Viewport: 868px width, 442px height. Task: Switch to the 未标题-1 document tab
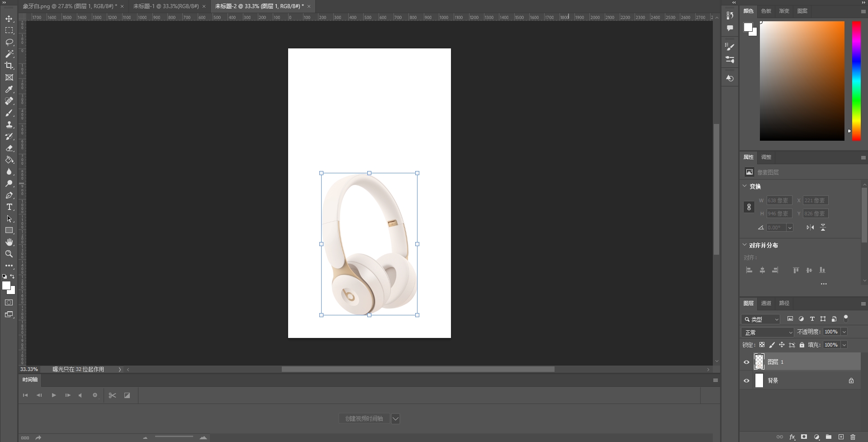166,6
